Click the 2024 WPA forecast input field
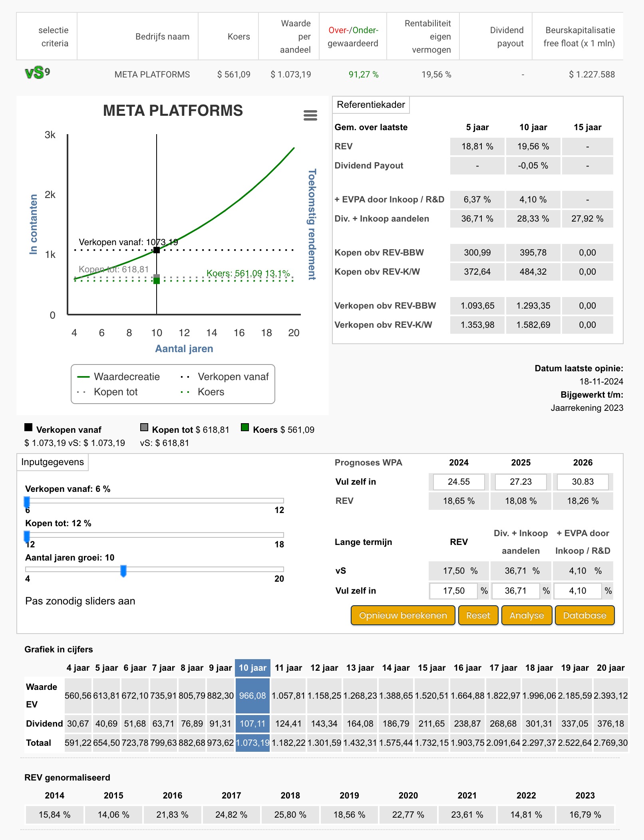This screenshot has width=644, height=840. [458, 481]
